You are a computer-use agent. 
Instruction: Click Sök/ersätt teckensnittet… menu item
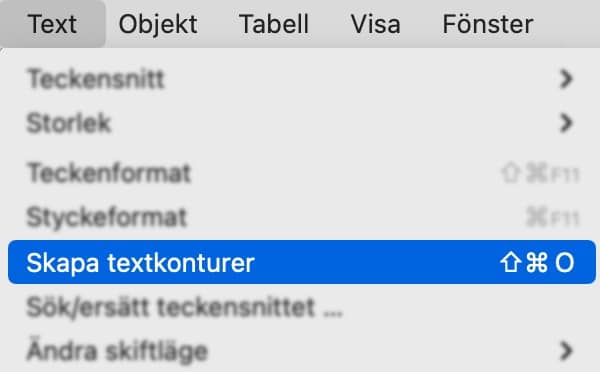point(302,307)
